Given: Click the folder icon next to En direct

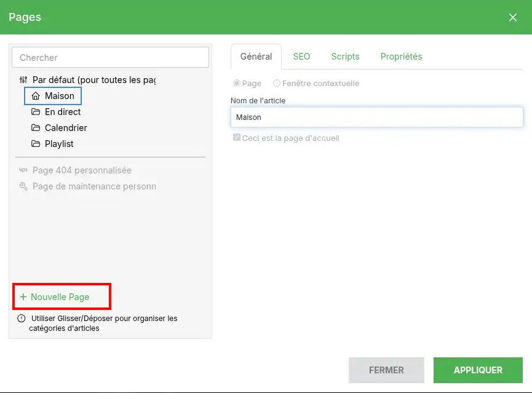Looking at the screenshot, I should (36, 112).
